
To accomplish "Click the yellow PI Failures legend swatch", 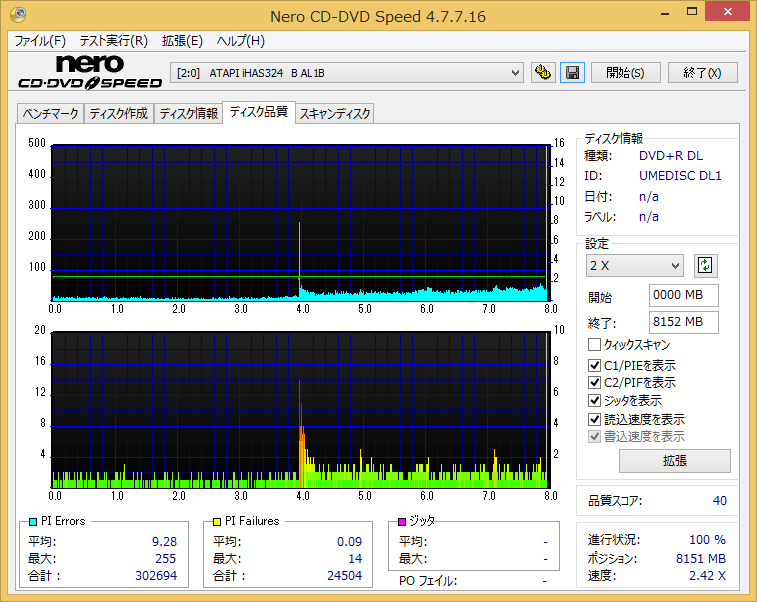I will (217, 521).
